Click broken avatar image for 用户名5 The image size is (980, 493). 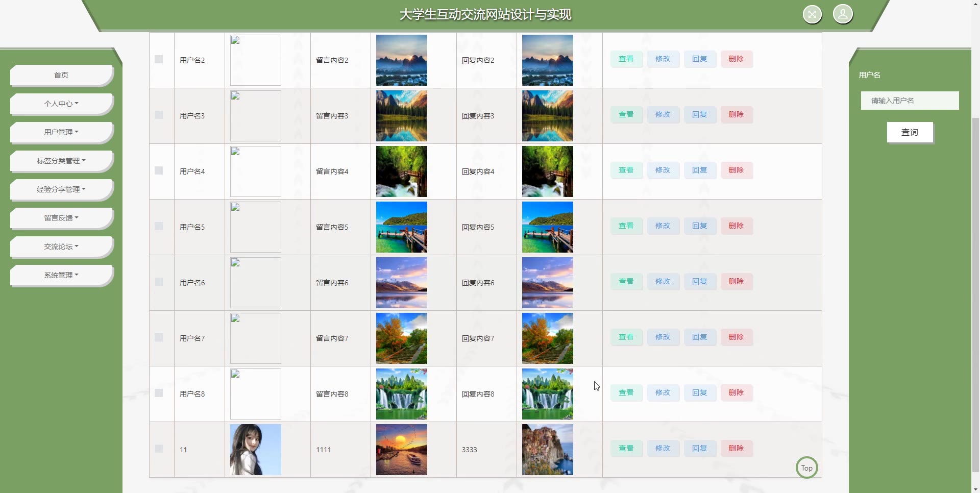pyautogui.click(x=256, y=227)
